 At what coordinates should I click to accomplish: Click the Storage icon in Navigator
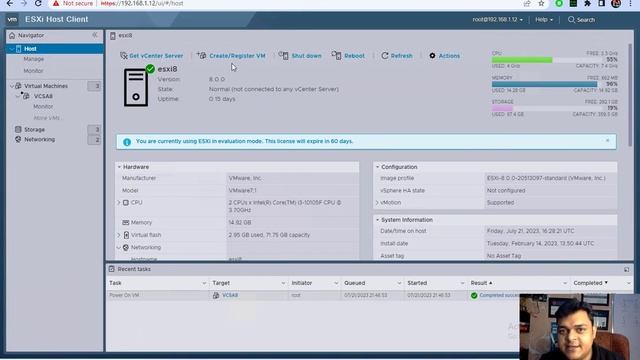[18, 129]
